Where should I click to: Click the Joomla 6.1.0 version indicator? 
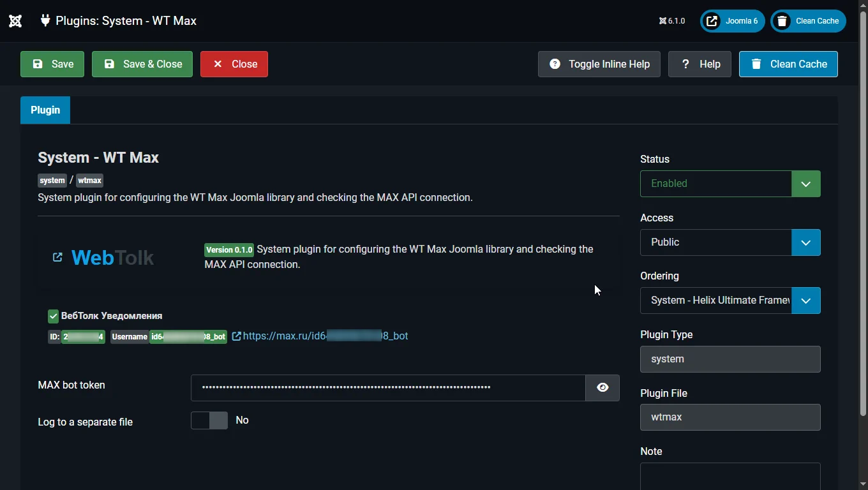click(x=672, y=21)
